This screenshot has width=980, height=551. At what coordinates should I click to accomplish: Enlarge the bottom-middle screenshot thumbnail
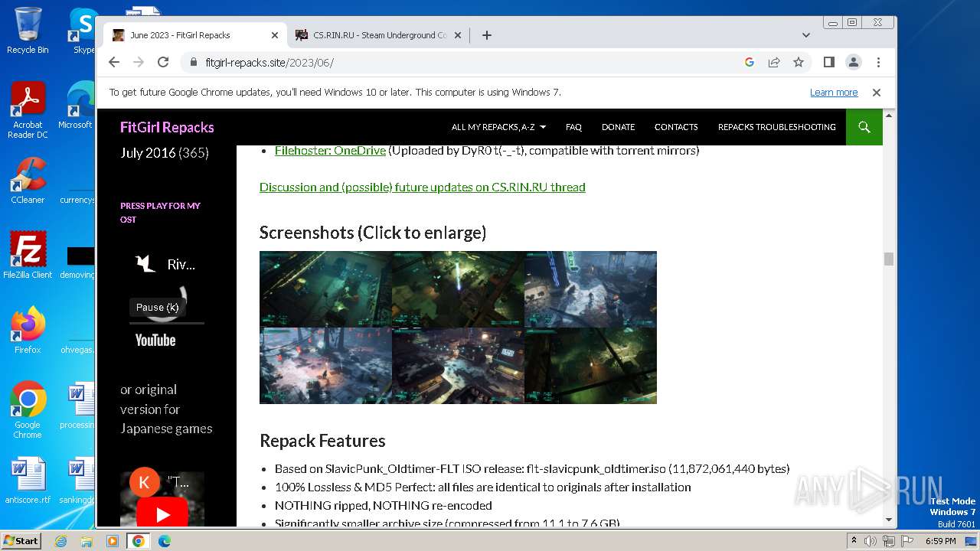coord(458,366)
